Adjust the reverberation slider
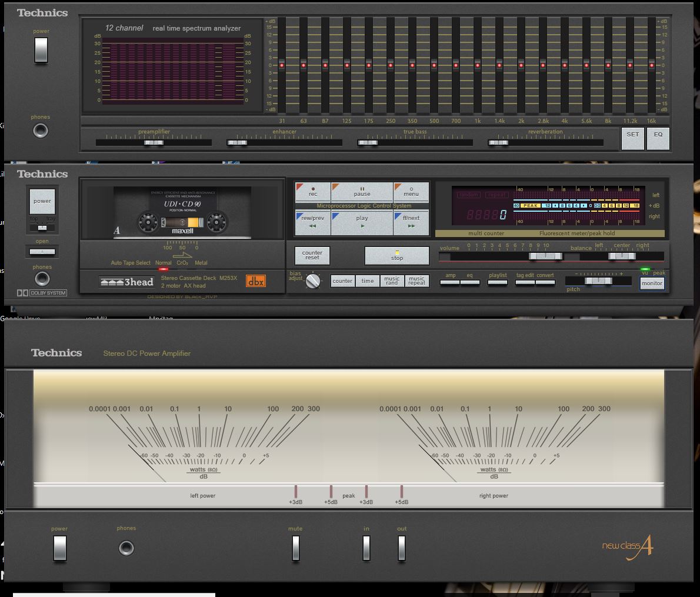The width and height of the screenshot is (700, 597). point(498,142)
